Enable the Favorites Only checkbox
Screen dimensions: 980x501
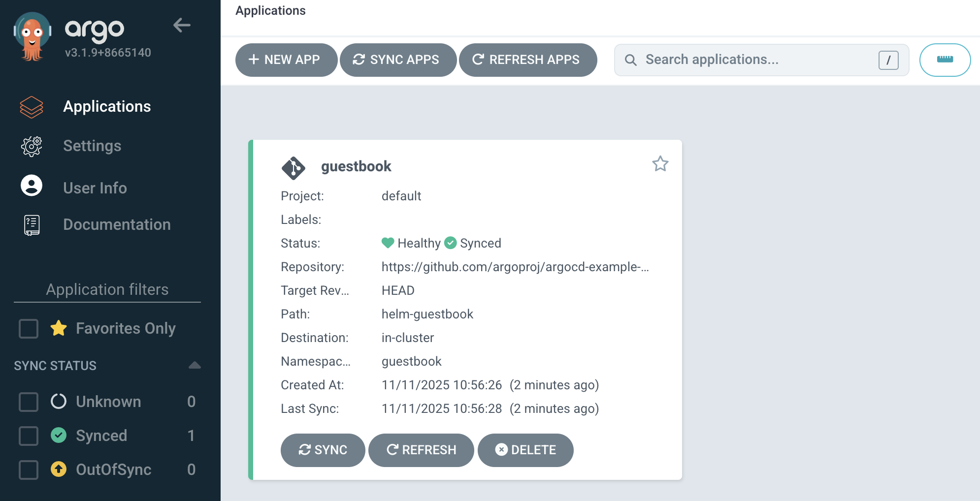coord(29,328)
